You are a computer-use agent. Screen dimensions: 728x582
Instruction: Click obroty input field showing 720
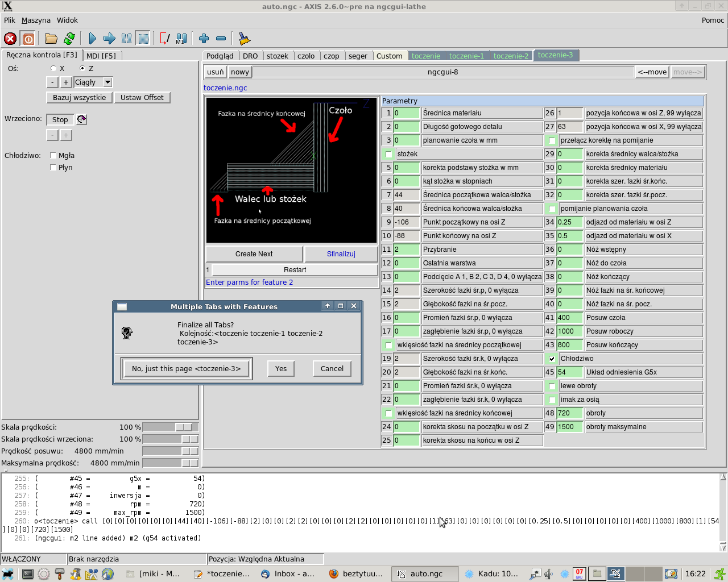click(x=569, y=413)
